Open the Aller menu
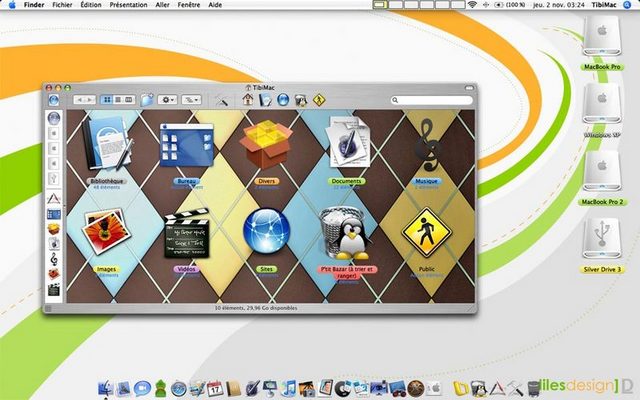Image resolution: width=640 pixels, height=400 pixels. pos(162,5)
